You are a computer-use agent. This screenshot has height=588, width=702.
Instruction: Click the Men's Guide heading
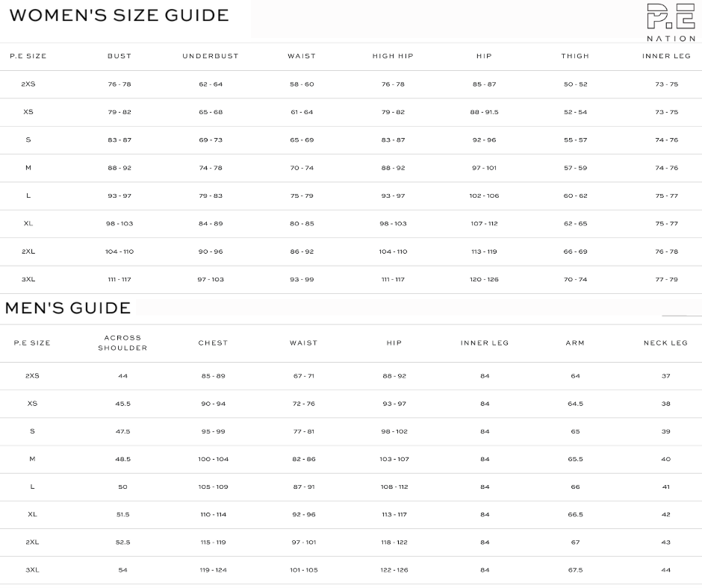(x=68, y=308)
